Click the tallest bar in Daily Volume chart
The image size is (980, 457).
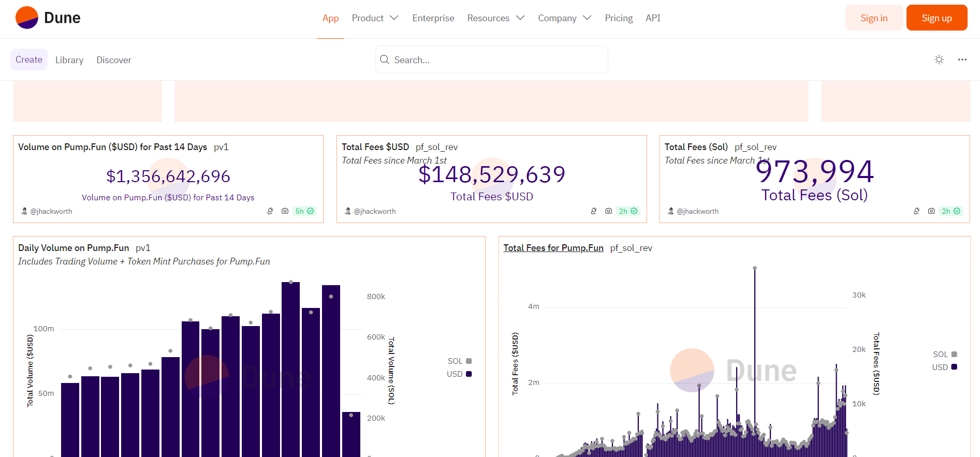(290, 370)
